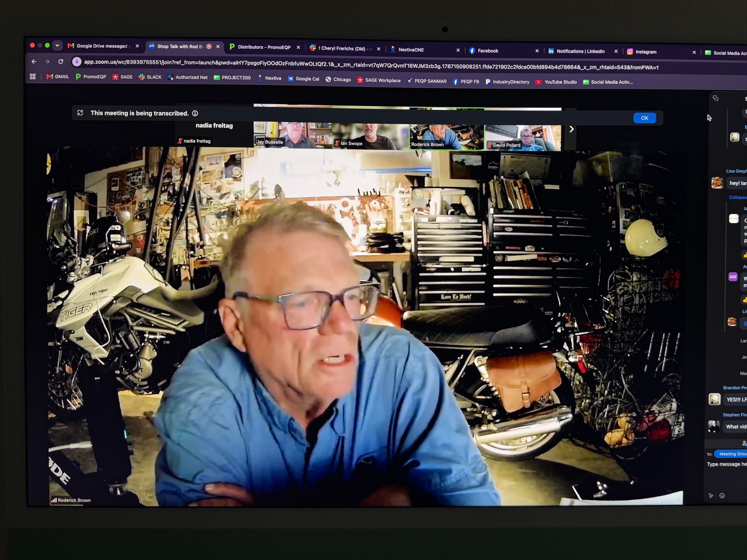Pop out the chat panel icon
Viewport: 747px width, 560px height.
[716, 98]
